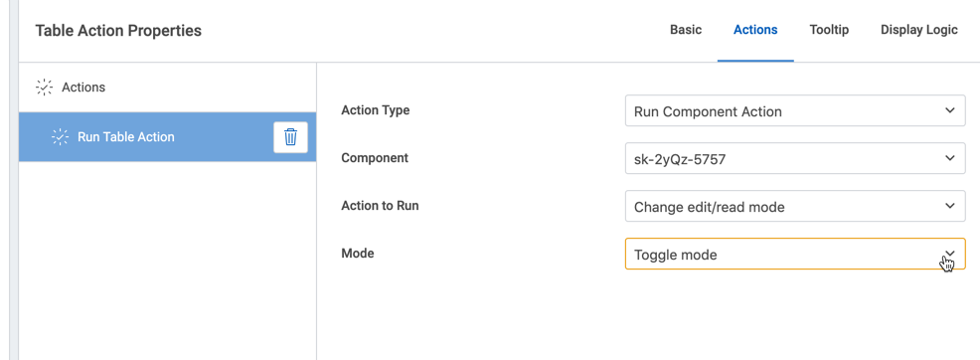
Task: Expand the Action to Run dropdown
Action: 795,206
